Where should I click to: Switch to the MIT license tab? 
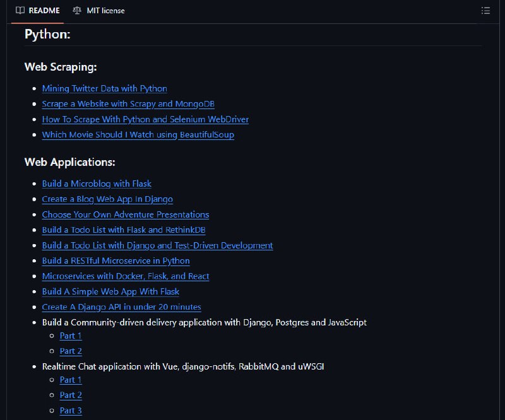98,11
